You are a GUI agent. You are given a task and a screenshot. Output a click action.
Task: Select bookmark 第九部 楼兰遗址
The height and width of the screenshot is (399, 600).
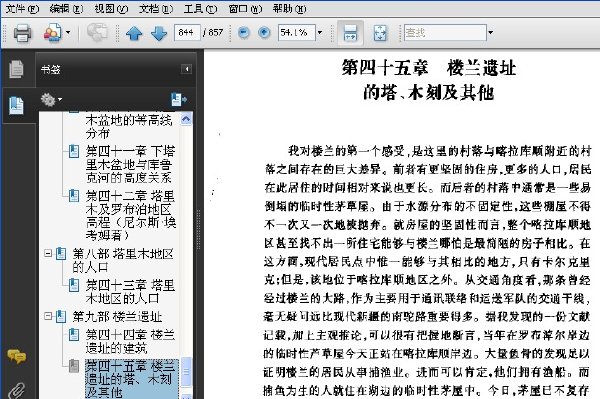117,317
